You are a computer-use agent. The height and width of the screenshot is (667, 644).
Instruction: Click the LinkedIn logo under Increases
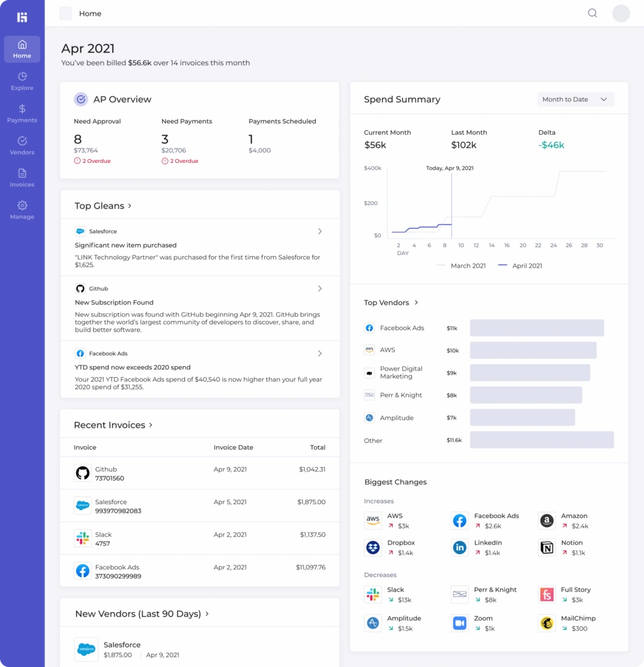click(x=460, y=547)
